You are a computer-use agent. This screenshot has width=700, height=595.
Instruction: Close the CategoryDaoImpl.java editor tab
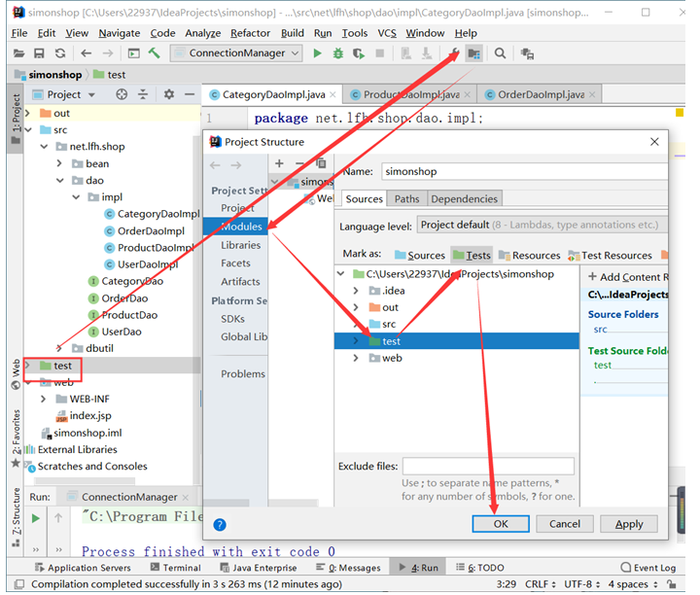[x=332, y=94]
